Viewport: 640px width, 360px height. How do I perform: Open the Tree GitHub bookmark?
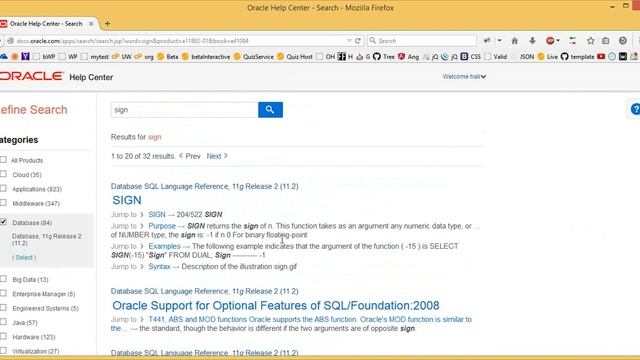click(x=384, y=57)
